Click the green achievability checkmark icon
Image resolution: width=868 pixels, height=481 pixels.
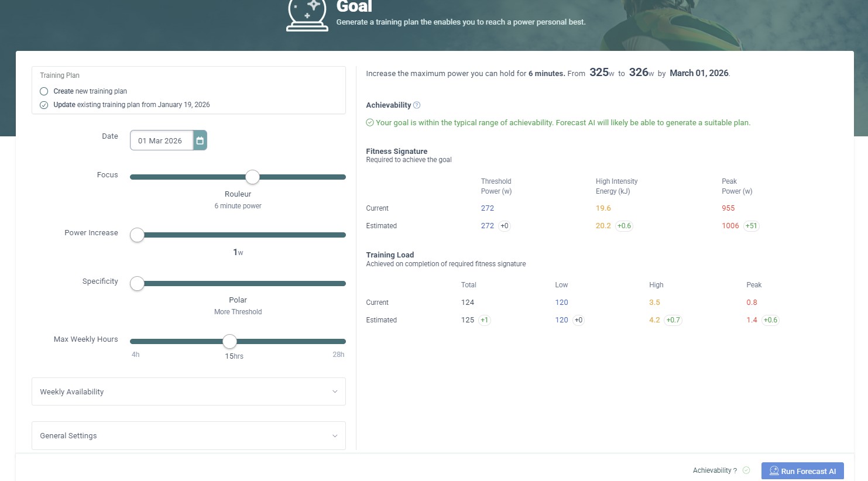tap(370, 123)
